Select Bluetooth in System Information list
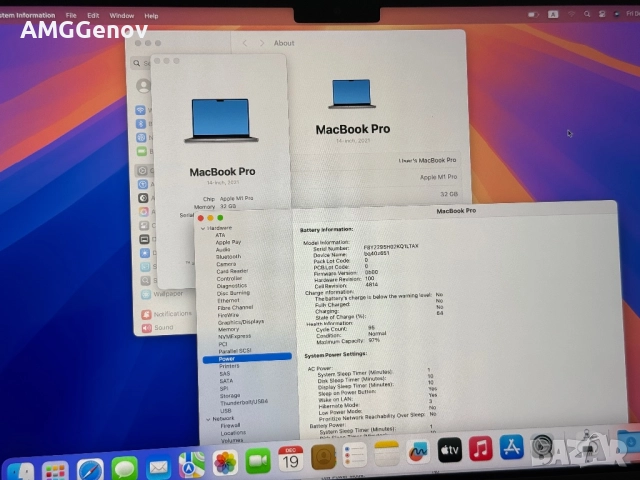This screenshot has height=480, width=640. (x=228, y=257)
